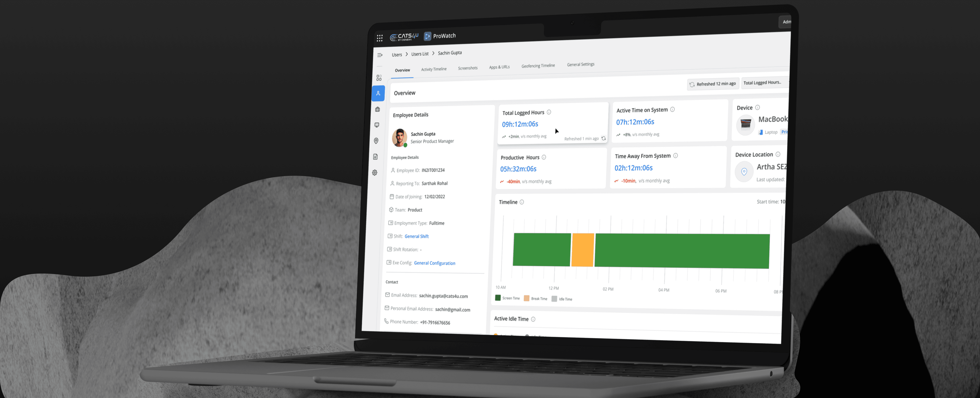The width and height of the screenshot is (980, 398).
Task: Toggle Screen Time legend green swatch
Action: [498, 298]
